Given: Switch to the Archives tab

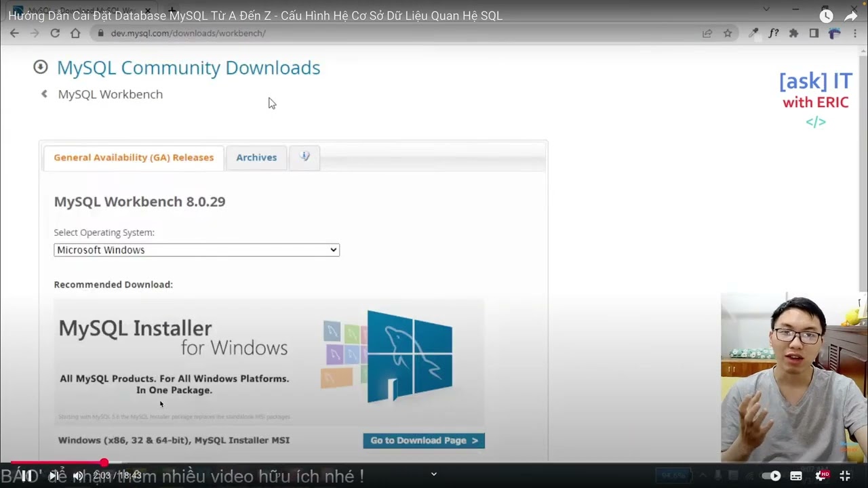Looking at the screenshot, I should point(256,157).
